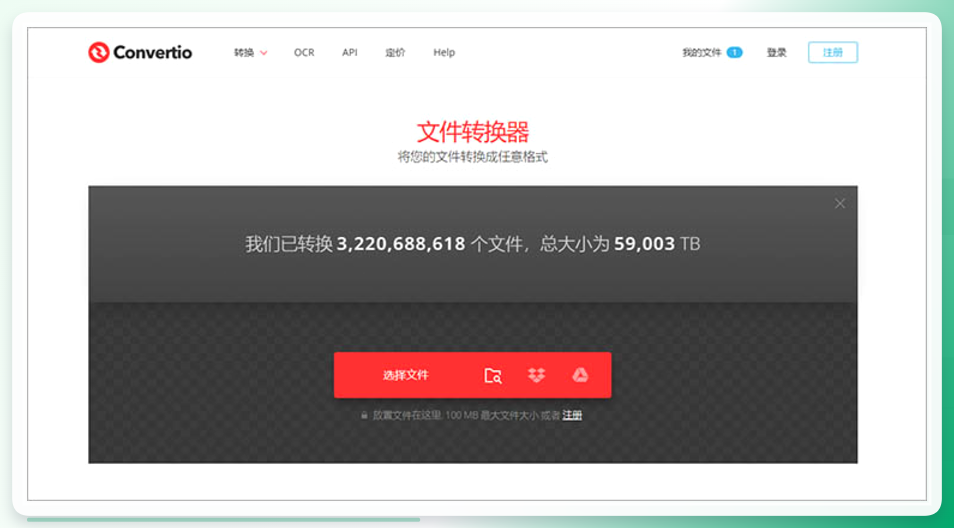Screen dimensions: 954x528
Task: Open the API menu item
Action: 350,53
